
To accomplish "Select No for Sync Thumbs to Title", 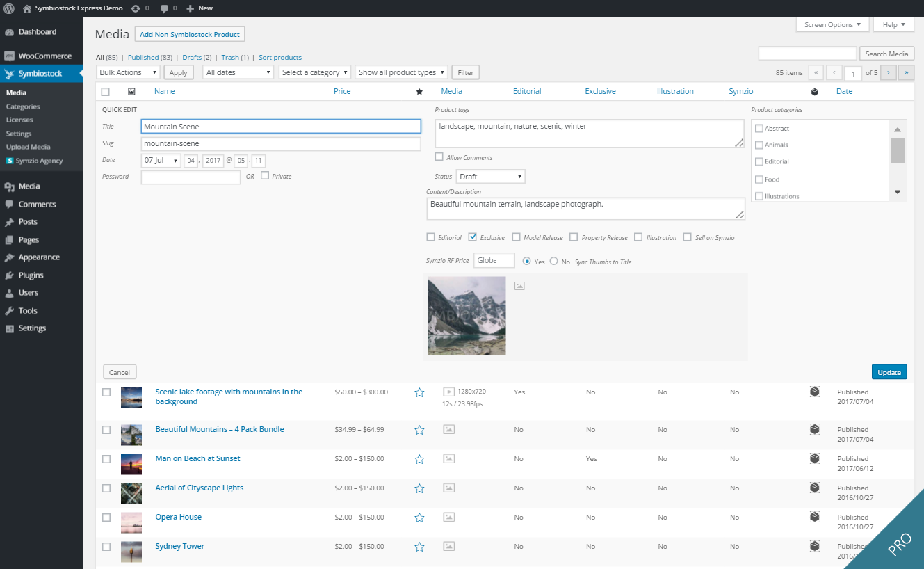I will [554, 262].
